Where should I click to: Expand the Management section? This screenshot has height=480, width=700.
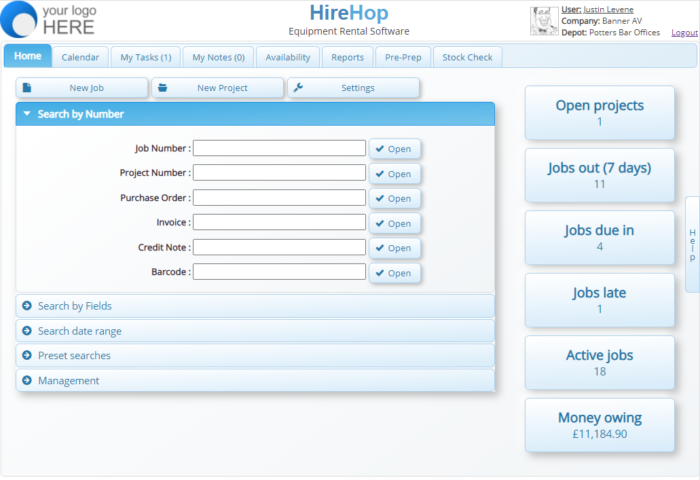[x=255, y=380]
